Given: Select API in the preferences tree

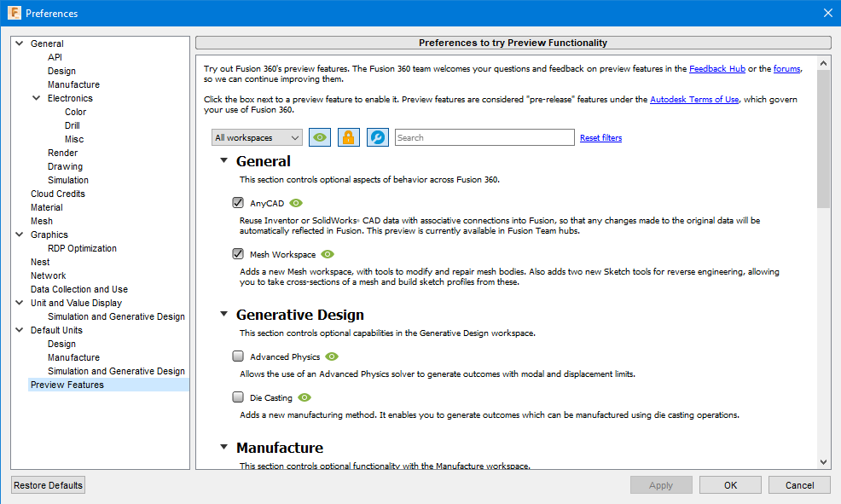Looking at the screenshot, I should pyautogui.click(x=55, y=57).
